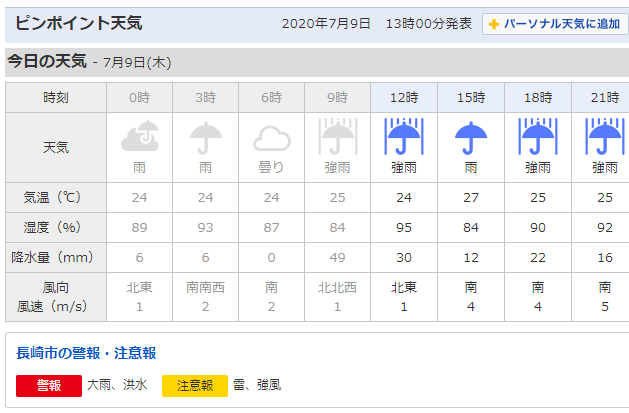The image size is (629, 413).
Task: Click the 0時 humidity value 89
Action: point(140,227)
